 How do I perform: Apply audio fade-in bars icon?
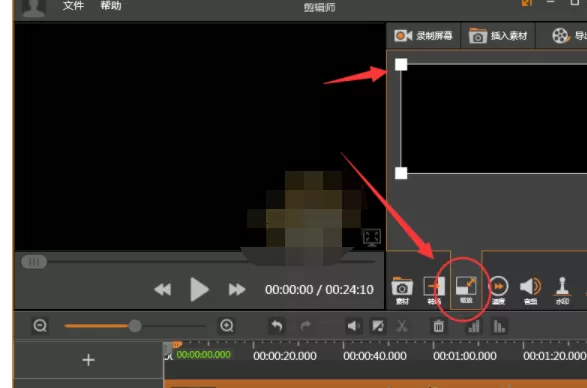click(474, 326)
